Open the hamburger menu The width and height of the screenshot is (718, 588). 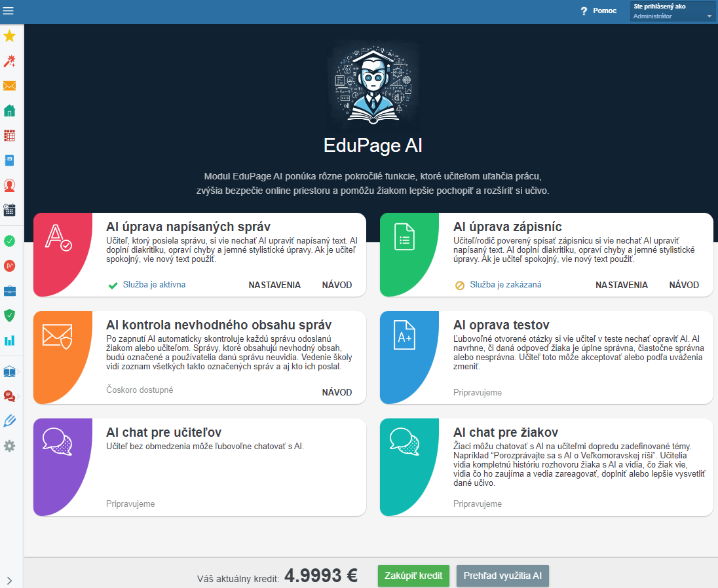(x=9, y=10)
